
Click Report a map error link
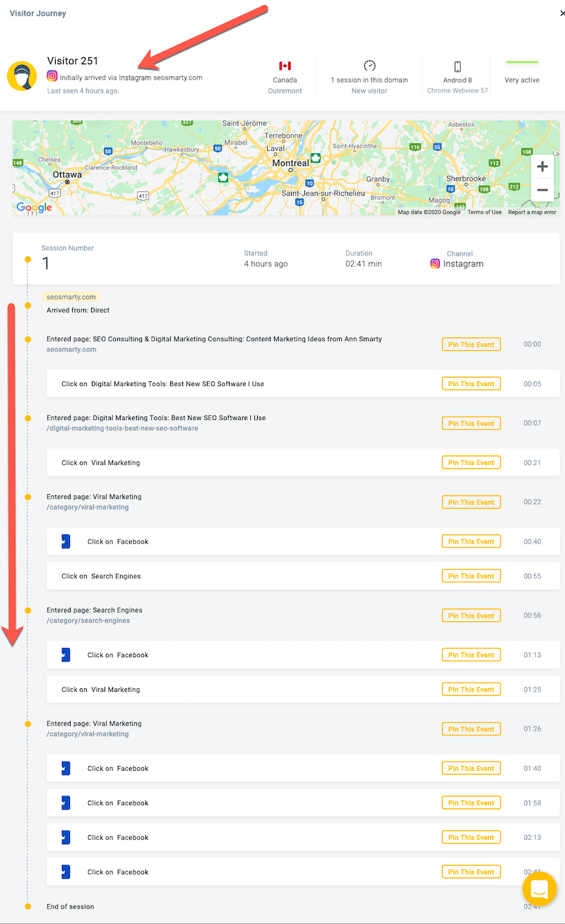532,212
